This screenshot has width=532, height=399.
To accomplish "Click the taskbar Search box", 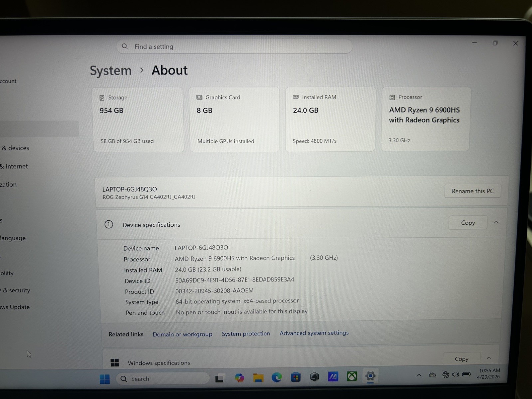I will click(163, 379).
